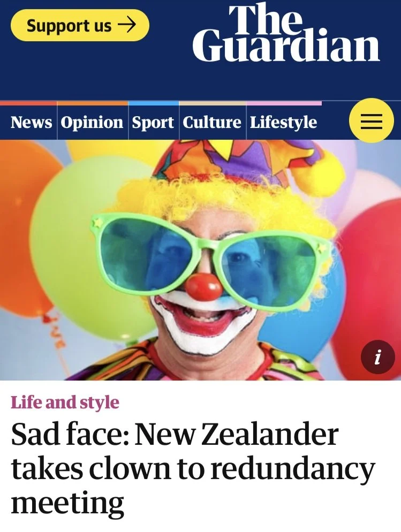401x532 pixels.
Task: Click the beige color bar above Culture
Action: (x=213, y=103)
